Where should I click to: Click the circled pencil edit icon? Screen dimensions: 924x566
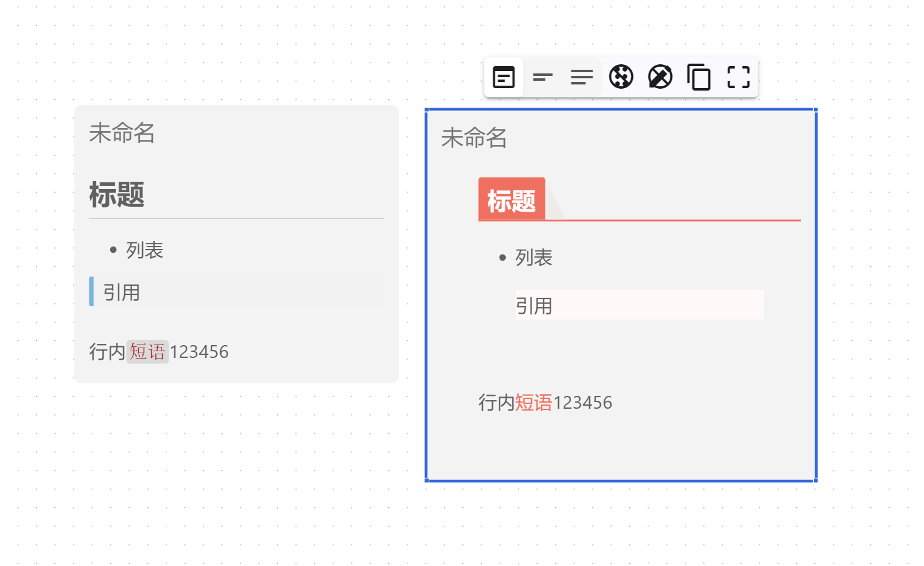point(660,77)
